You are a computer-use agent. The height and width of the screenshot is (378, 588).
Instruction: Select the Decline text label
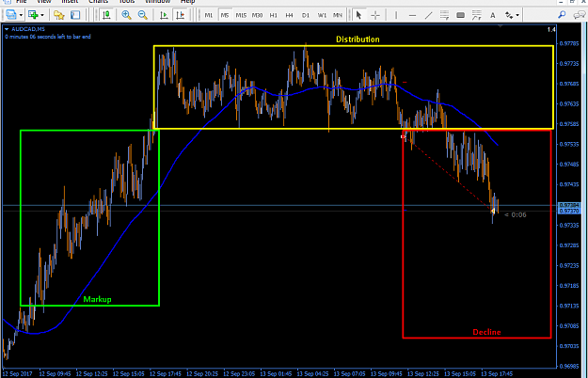point(486,332)
